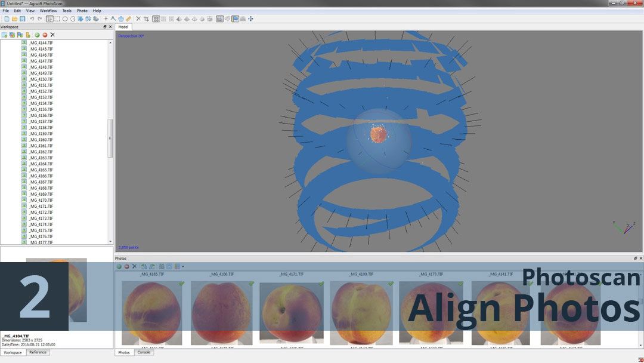Click Delete Selection in main toolbar
644x363 pixels.
click(x=138, y=19)
